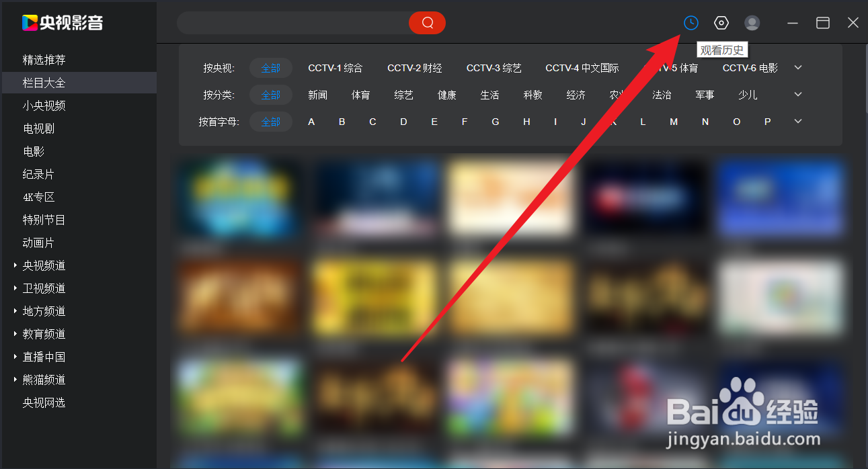Viewport: 868px width, 469px height.
Task: Open the watch history clock icon
Action: [x=691, y=23]
